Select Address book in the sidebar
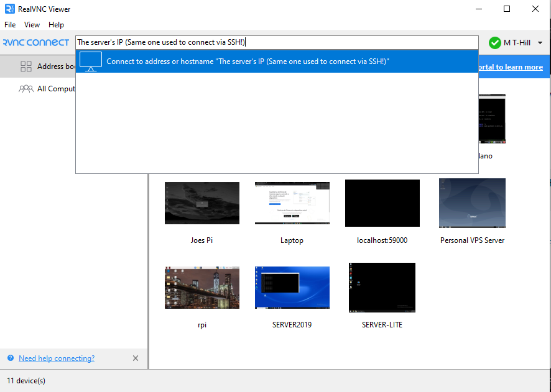Image resolution: width=551 pixels, height=392 pixels. [x=37, y=66]
